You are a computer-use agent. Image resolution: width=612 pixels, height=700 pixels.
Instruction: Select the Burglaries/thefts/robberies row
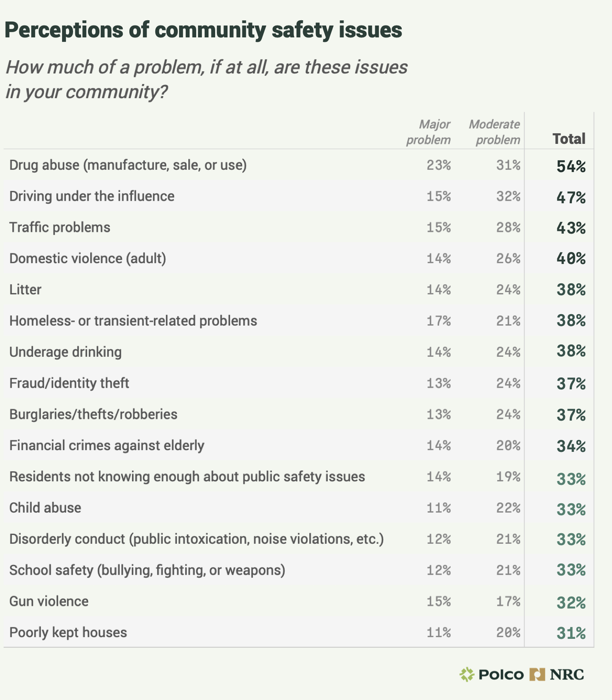(93, 414)
